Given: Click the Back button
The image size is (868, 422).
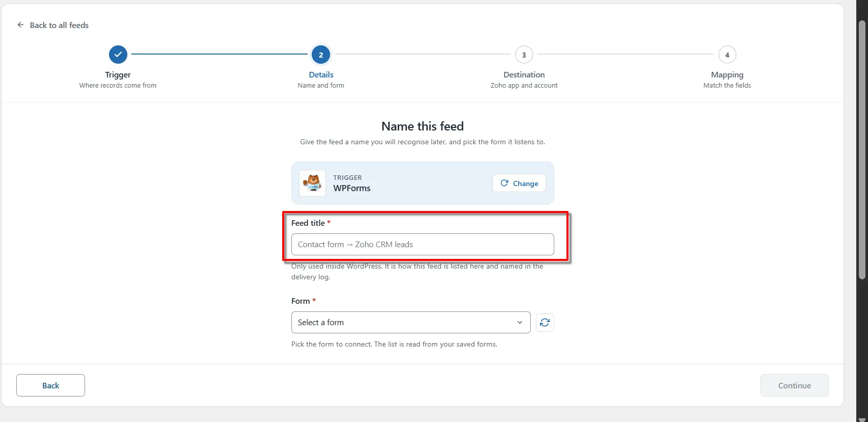Looking at the screenshot, I should pos(50,385).
